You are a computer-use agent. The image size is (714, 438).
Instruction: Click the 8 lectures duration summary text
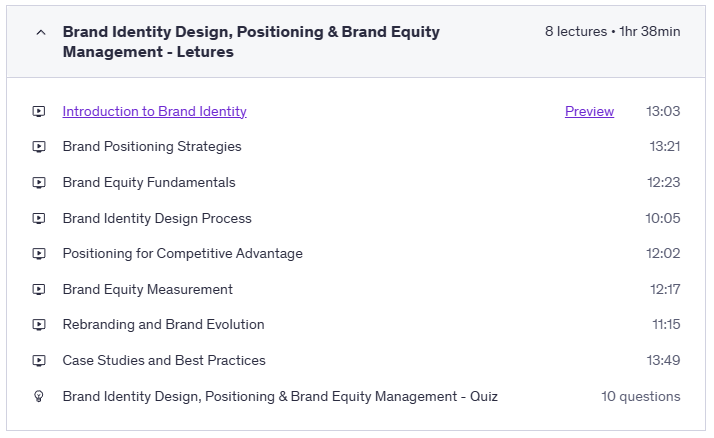pos(612,32)
